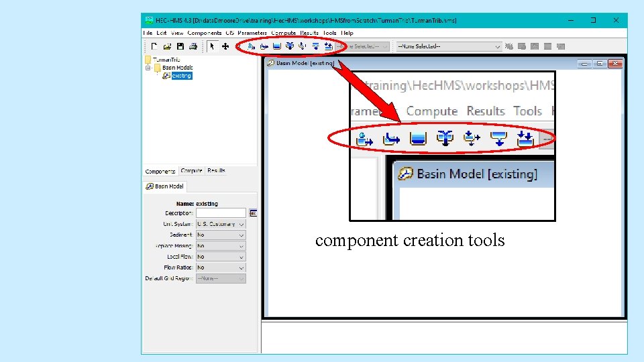Minimize the Basin Model [existing] window
The height and width of the screenshot is (362, 644).
584,64
